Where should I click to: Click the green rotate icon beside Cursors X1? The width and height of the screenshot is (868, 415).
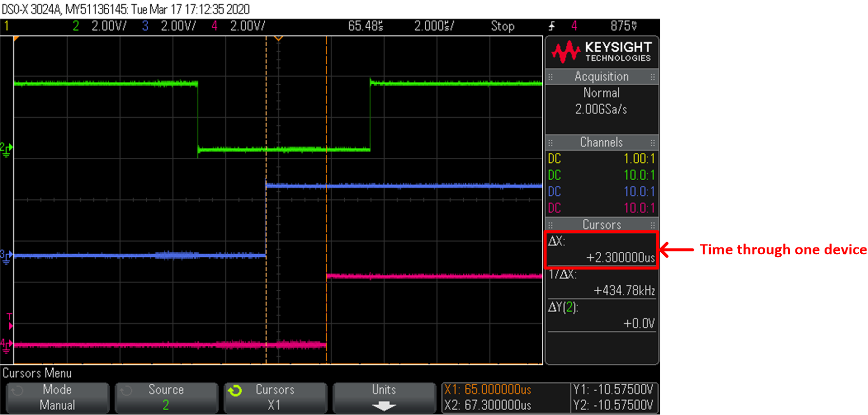tap(235, 391)
